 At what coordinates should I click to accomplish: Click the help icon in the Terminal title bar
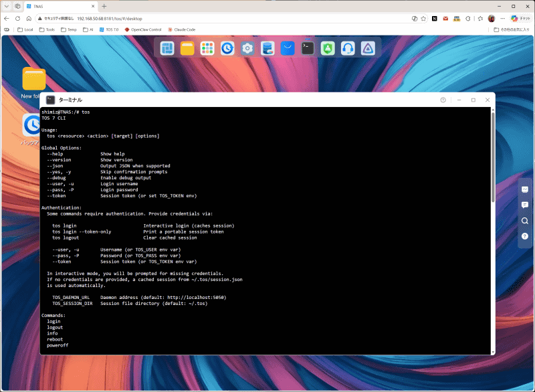click(x=443, y=100)
